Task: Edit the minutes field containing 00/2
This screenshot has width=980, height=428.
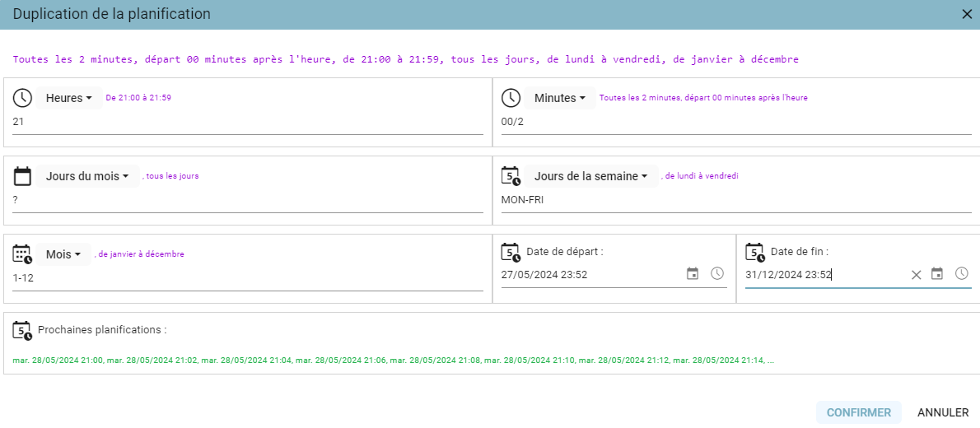Action: (x=736, y=122)
